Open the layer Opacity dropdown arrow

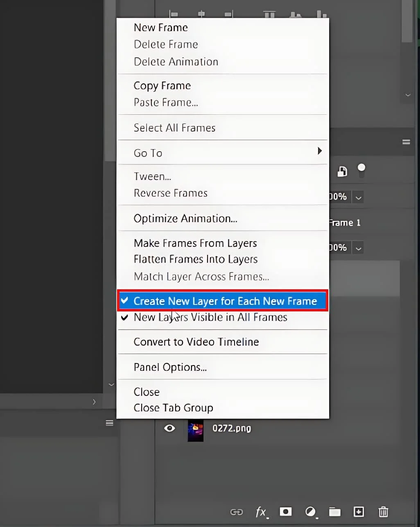click(358, 197)
